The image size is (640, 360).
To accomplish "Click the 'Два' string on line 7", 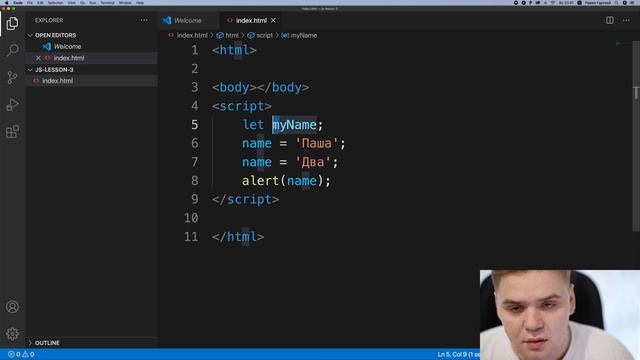I will point(313,162).
